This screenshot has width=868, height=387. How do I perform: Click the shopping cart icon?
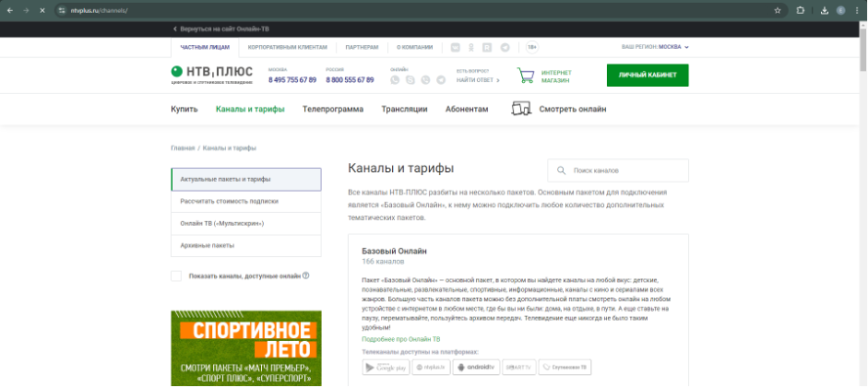pos(526,76)
